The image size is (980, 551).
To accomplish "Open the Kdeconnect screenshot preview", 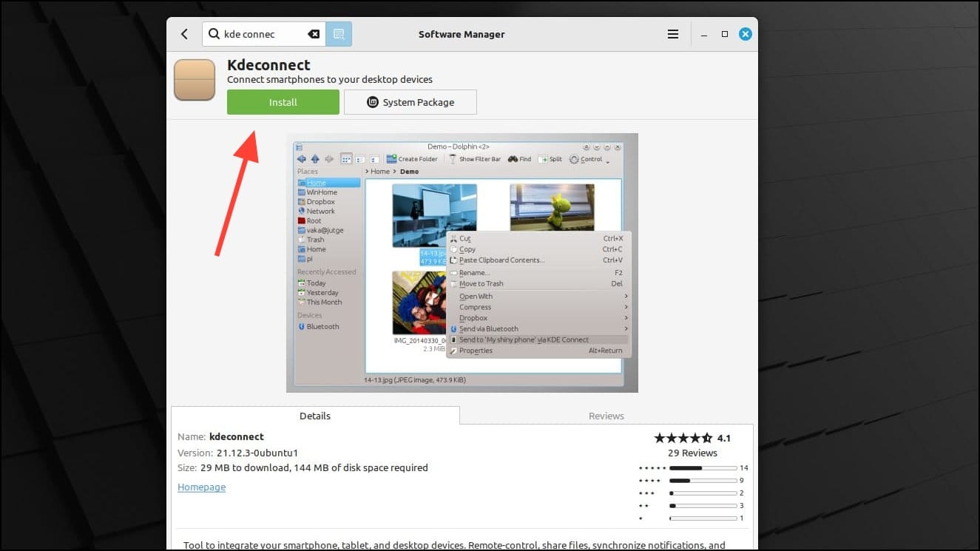I will [462, 263].
